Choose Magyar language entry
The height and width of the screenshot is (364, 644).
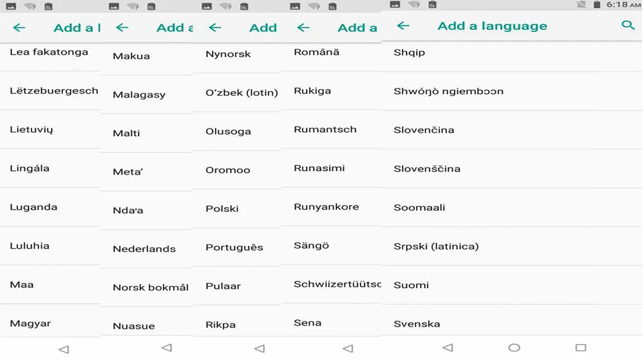[x=50, y=323]
